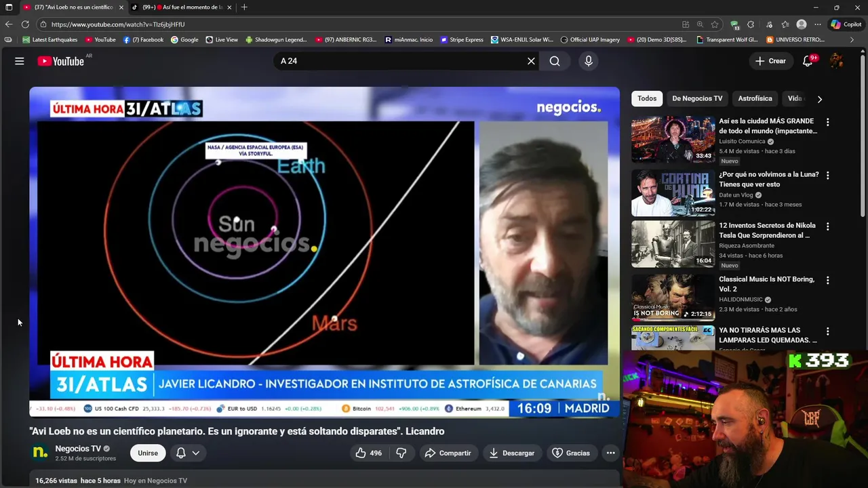Viewport: 868px width, 488px height.
Task: Add this page to favorites star
Action: click(x=715, y=24)
